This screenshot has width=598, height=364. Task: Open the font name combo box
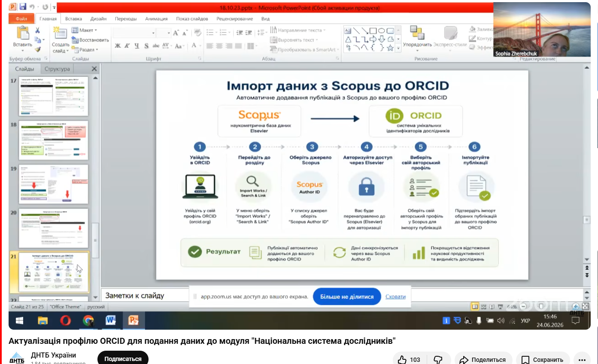tap(135, 33)
